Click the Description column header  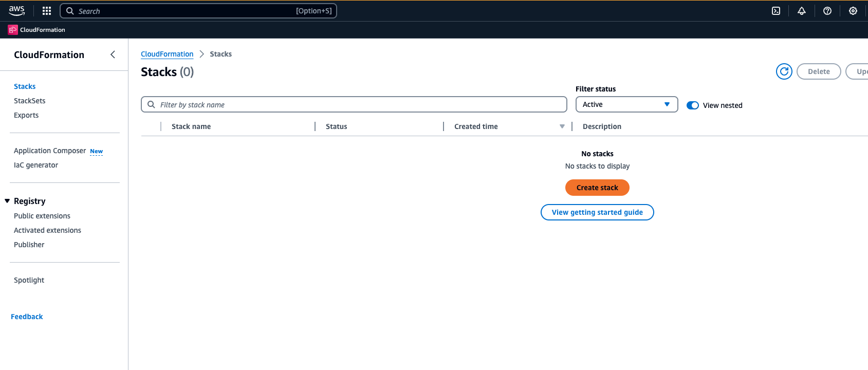pos(602,126)
